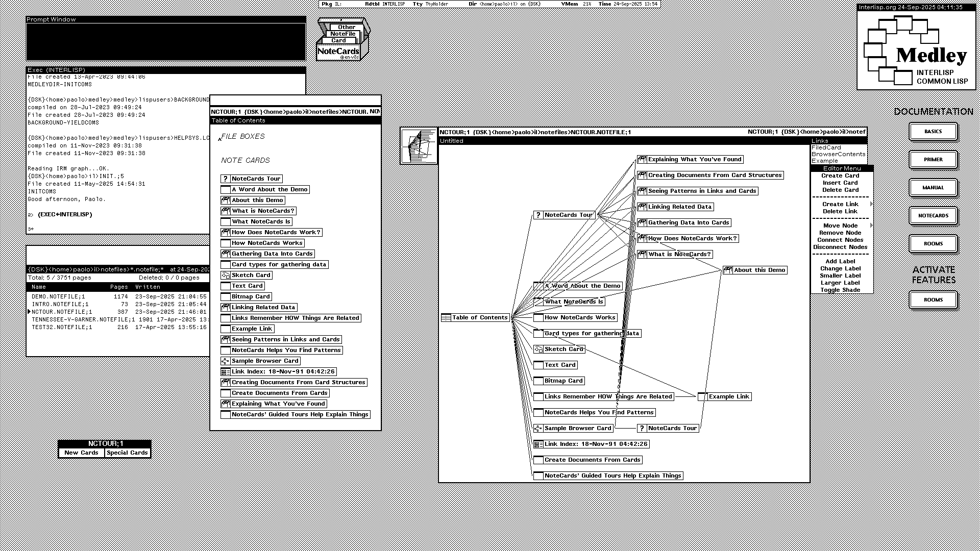980x551 pixels.
Task: Select INTRO.NOTEFILE;1 in file browser
Action: [118, 304]
